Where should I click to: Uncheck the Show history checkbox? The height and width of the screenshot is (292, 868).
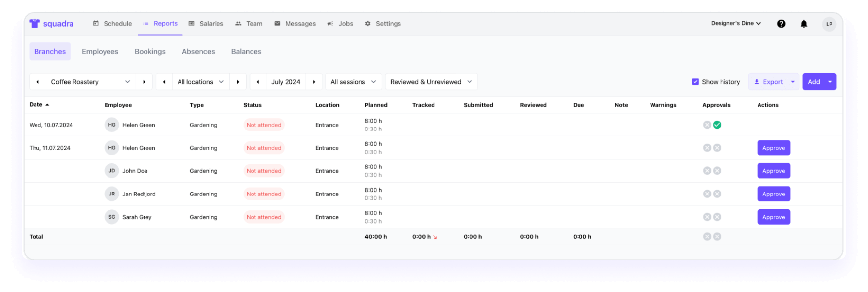pyautogui.click(x=695, y=82)
